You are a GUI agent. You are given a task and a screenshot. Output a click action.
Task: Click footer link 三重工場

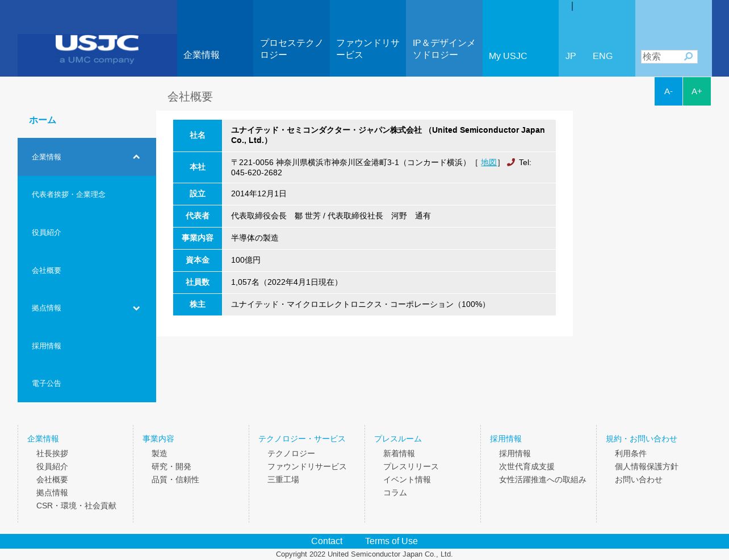[x=283, y=479]
